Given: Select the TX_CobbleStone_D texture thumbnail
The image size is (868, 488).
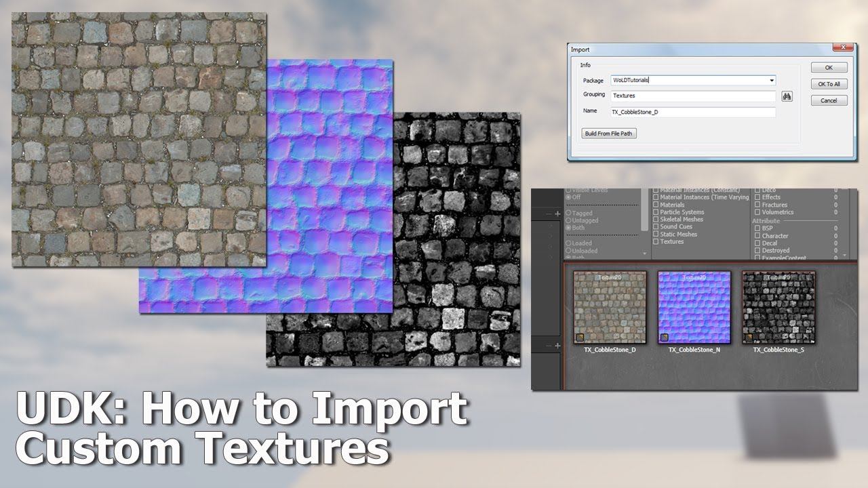Looking at the screenshot, I should (610, 307).
